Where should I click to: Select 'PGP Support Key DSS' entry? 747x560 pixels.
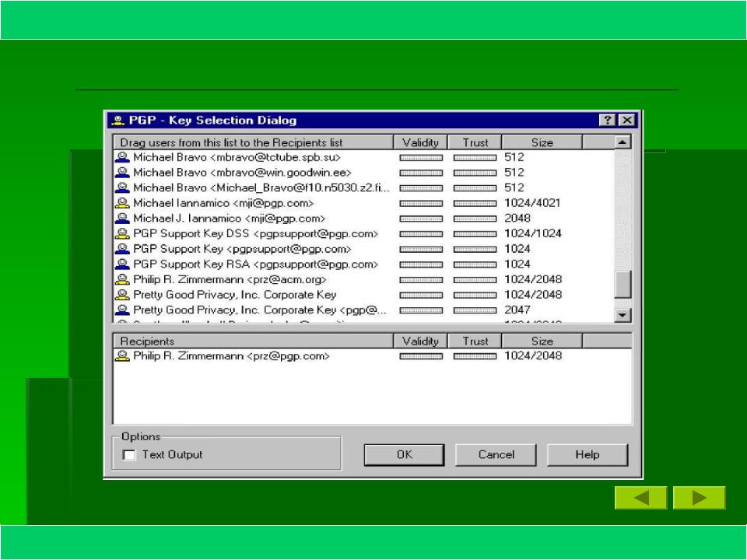coord(255,234)
